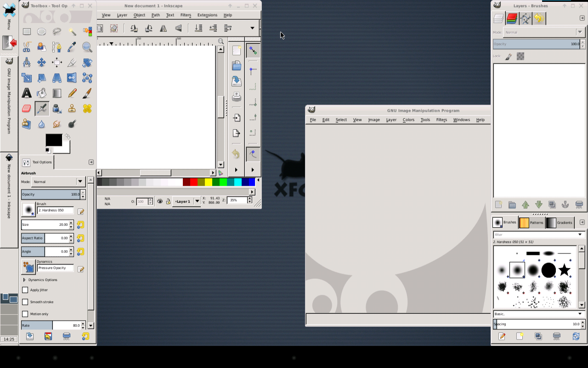Open the airbrush Mode dropdown
This screenshot has width=588, height=368.
point(58,182)
